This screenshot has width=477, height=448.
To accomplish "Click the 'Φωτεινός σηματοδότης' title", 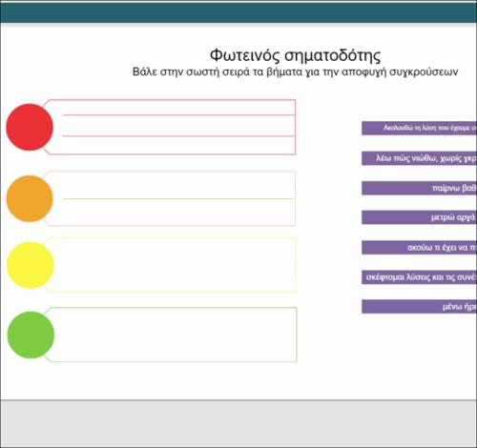I will [x=295, y=55].
